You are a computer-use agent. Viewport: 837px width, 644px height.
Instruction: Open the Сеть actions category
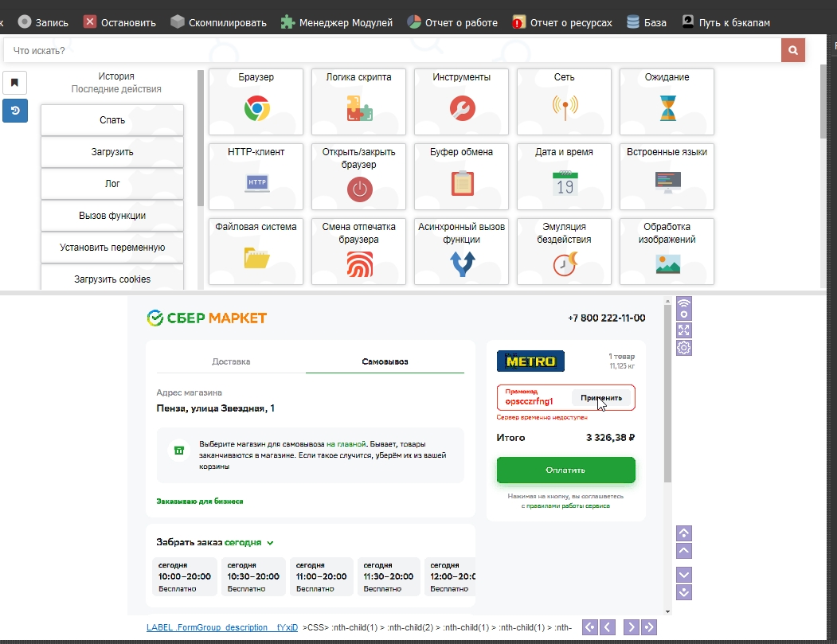click(564, 101)
